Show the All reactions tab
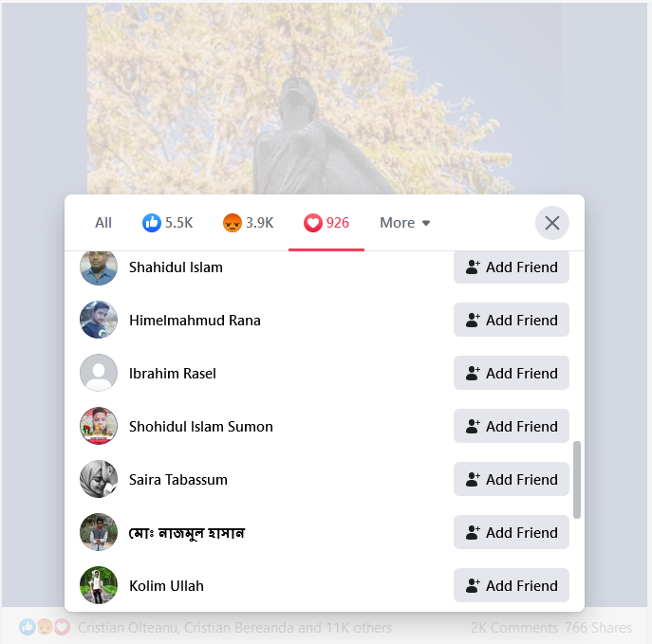The image size is (652, 644). click(103, 223)
